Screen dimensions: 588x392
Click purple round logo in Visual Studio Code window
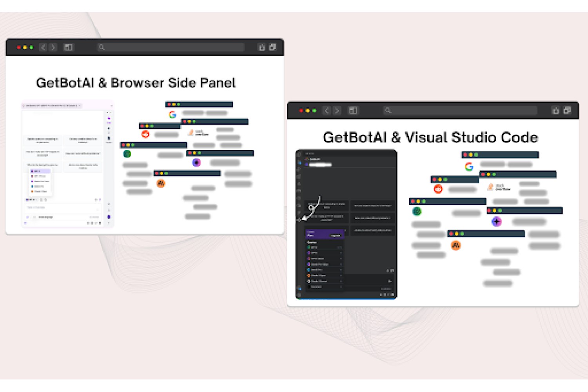coord(497,221)
